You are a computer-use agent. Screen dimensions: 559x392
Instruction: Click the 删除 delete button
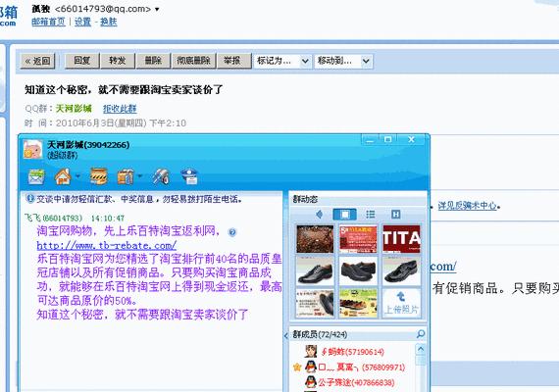[153, 61]
